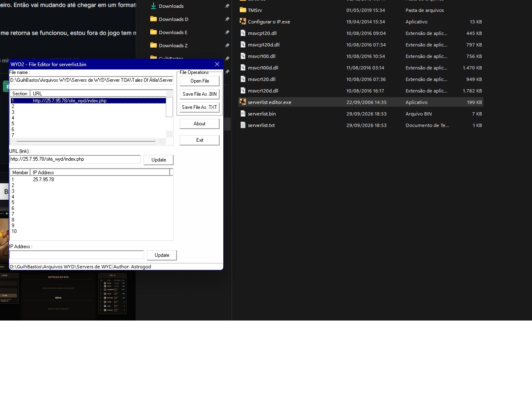Click the serverlist.bin file icon

(243, 113)
